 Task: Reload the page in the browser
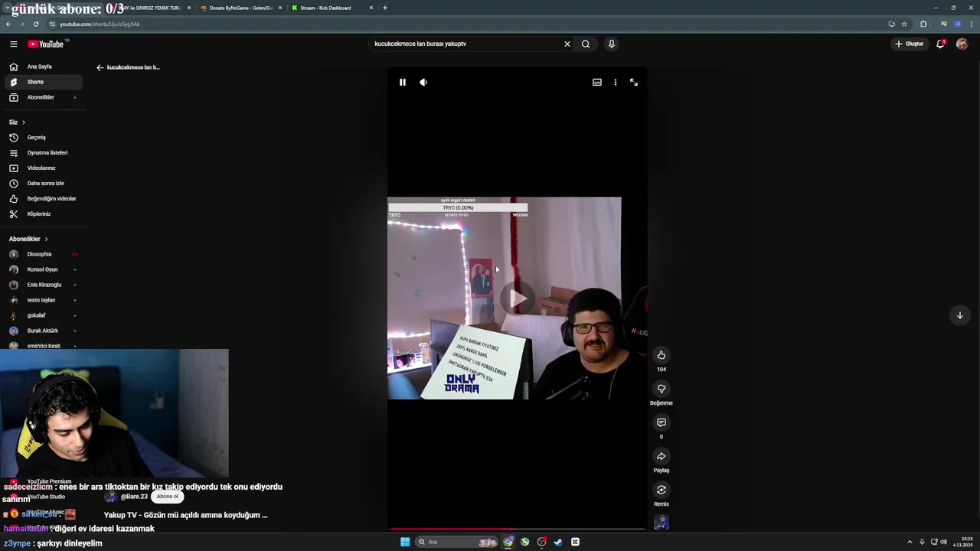click(x=35, y=24)
